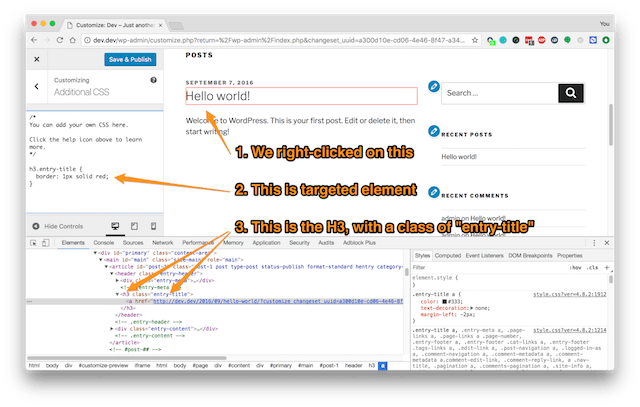
Task: Focus the Search … input field
Action: [x=500, y=93]
